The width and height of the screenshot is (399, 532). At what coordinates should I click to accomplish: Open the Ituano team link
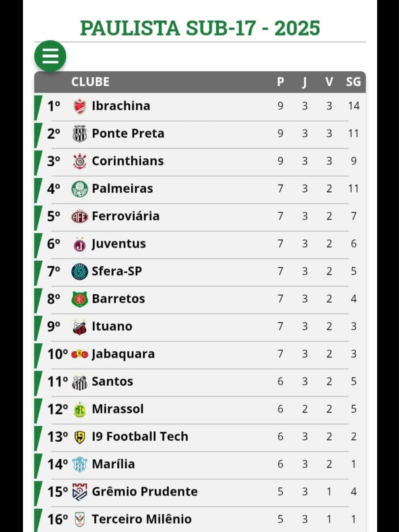112,326
